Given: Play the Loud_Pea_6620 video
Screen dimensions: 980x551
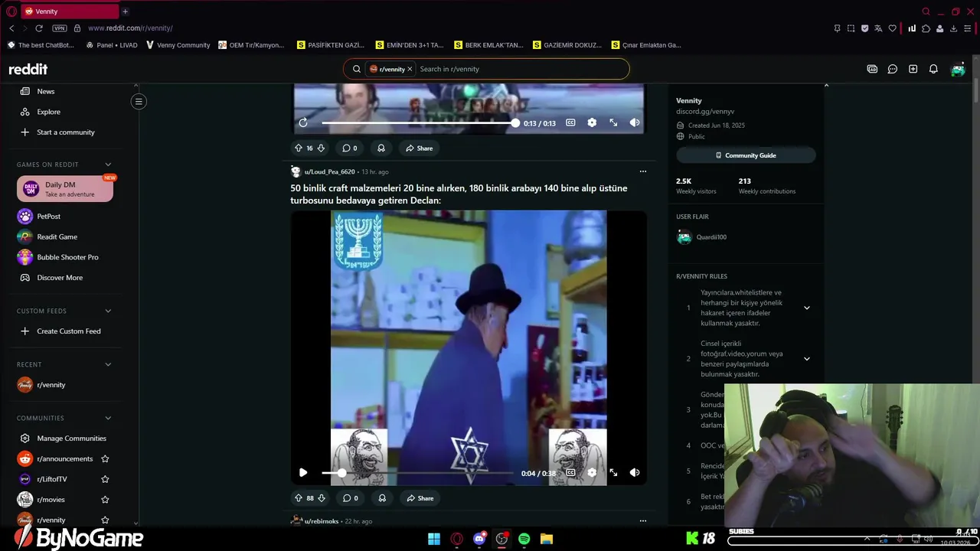Looking at the screenshot, I should (303, 473).
